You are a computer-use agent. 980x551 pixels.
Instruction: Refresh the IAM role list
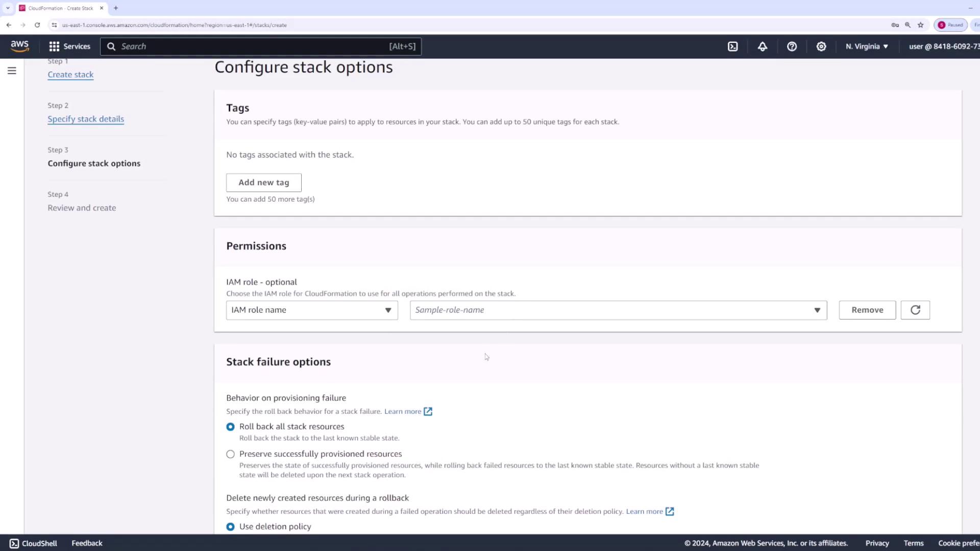915,310
